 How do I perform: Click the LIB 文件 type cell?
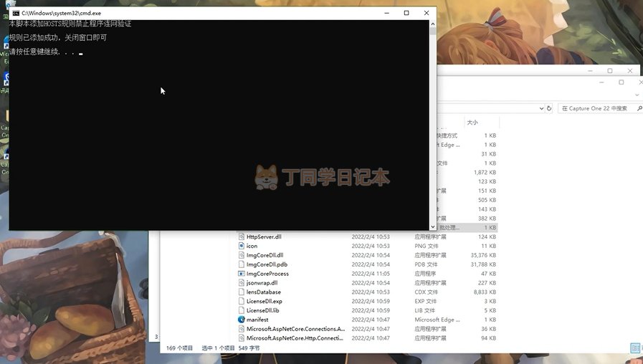[x=425, y=310]
